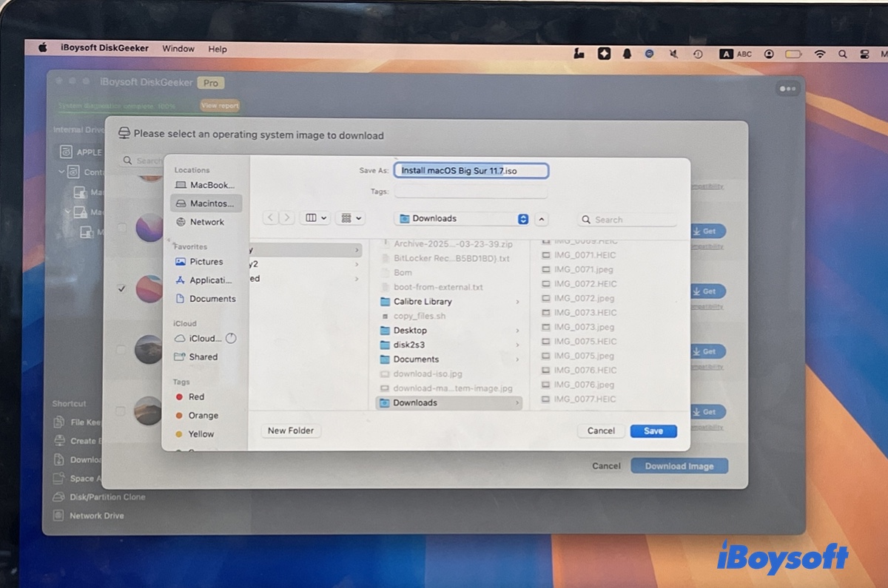Click Cancel in the image selection dialog
This screenshot has width=888, height=588.
coord(606,466)
